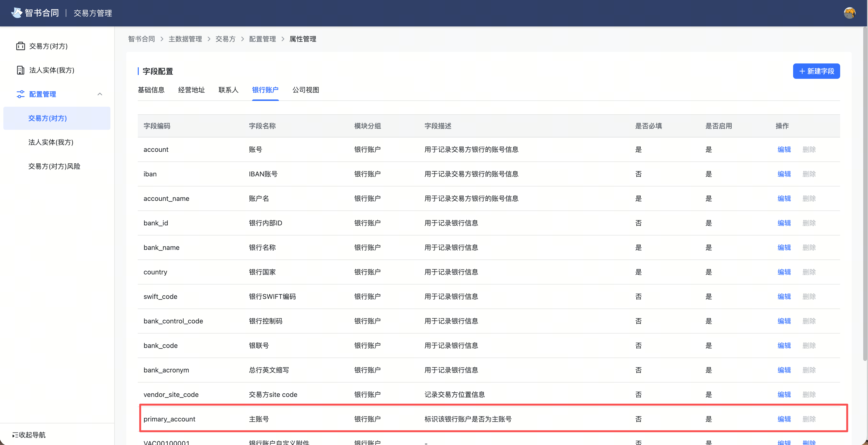868x445 pixels.
Task: Edit the bank_acronym field row
Action: pos(784,370)
